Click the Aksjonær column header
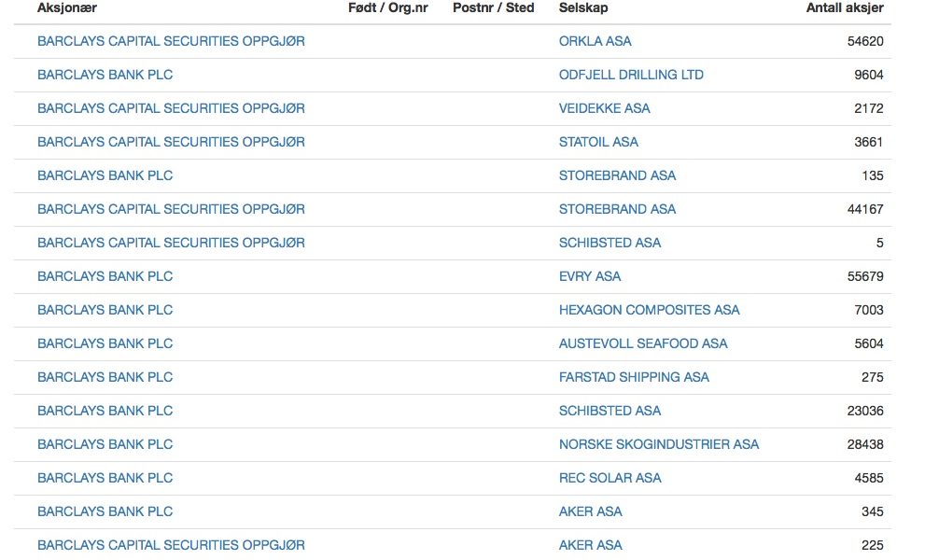 pos(66,8)
